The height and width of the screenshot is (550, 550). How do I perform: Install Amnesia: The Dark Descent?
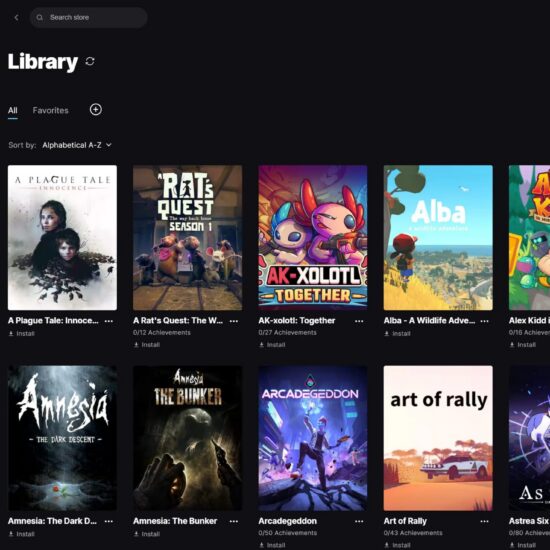21,534
